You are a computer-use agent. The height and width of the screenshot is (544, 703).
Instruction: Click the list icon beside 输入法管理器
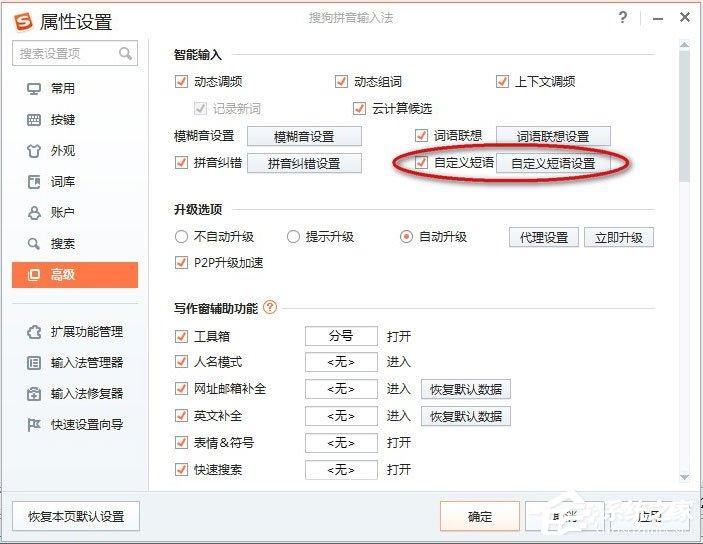(x=34, y=362)
